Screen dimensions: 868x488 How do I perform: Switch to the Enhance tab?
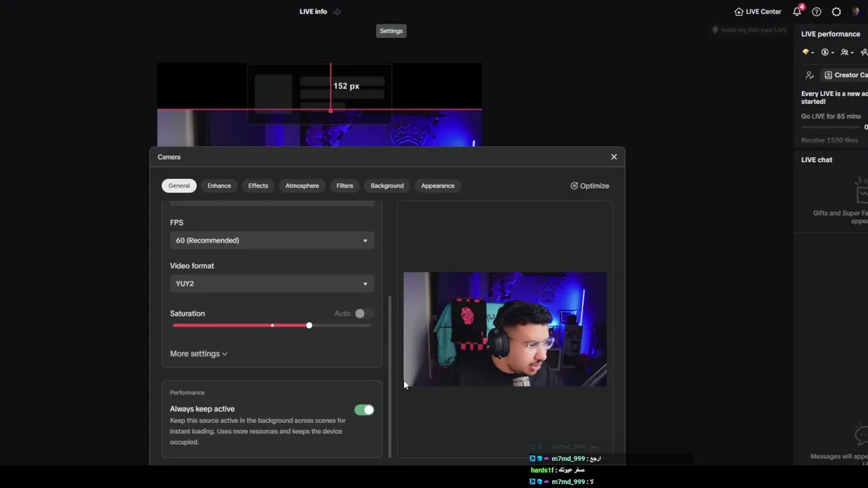tap(219, 186)
